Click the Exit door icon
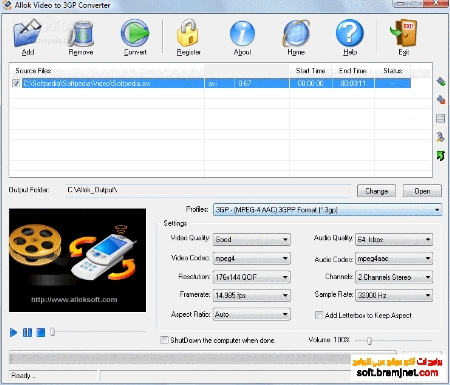Screen dimensions: 450x385 click(x=404, y=33)
